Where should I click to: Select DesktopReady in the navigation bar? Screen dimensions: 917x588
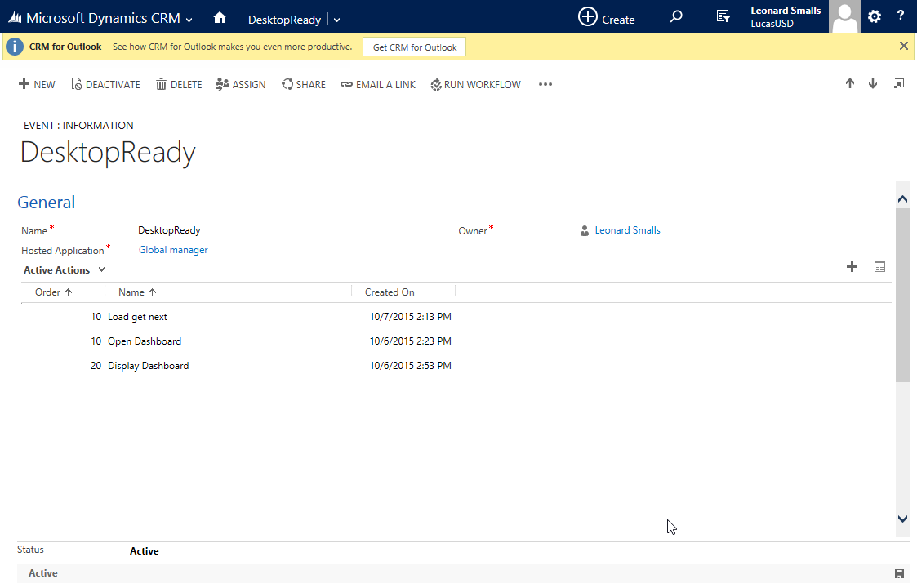[x=284, y=20]
